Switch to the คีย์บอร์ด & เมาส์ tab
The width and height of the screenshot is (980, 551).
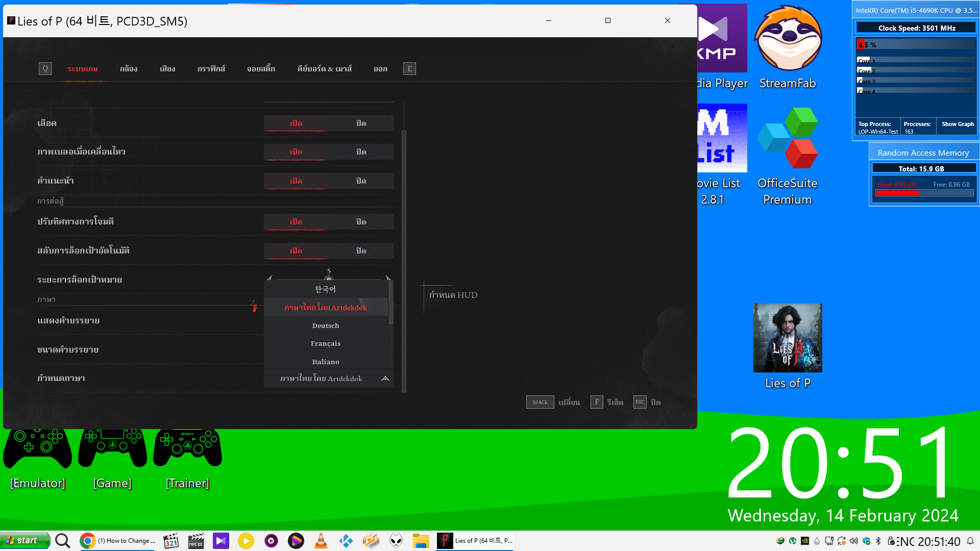(x=325, y=69)
